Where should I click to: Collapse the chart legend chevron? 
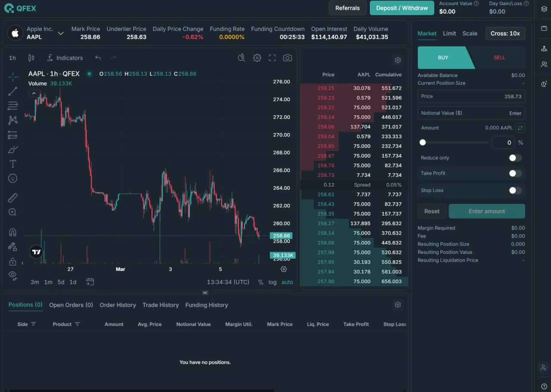(x=33, y=93)
